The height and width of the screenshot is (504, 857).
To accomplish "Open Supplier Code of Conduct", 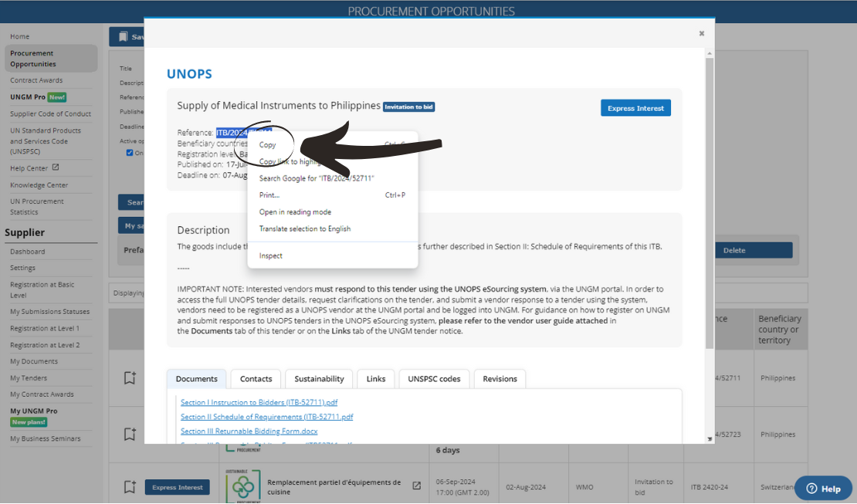I will click(x=50, y=114).
